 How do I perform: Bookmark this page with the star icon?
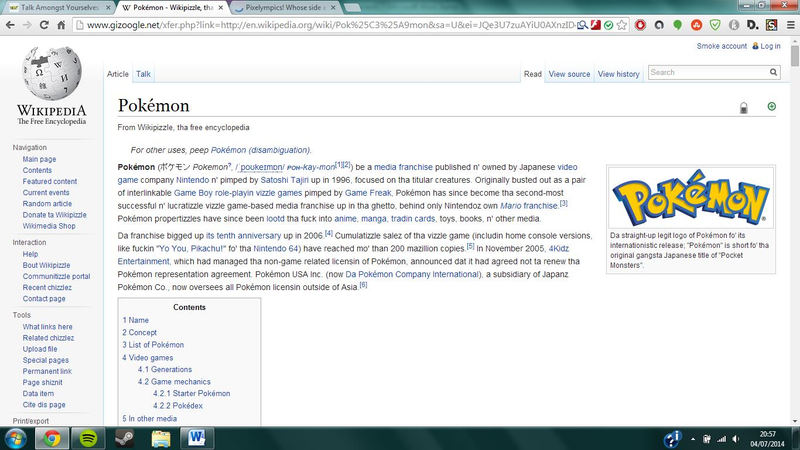621,25
